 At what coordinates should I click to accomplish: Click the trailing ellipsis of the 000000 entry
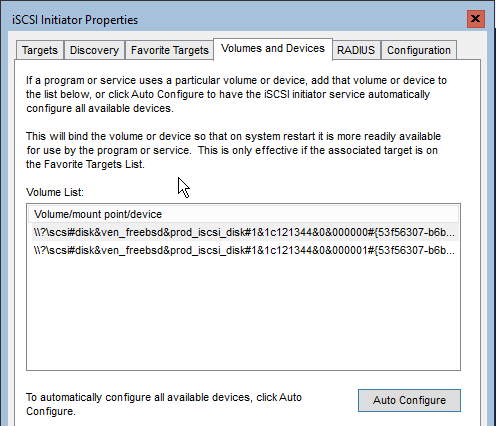click(451, 232)
